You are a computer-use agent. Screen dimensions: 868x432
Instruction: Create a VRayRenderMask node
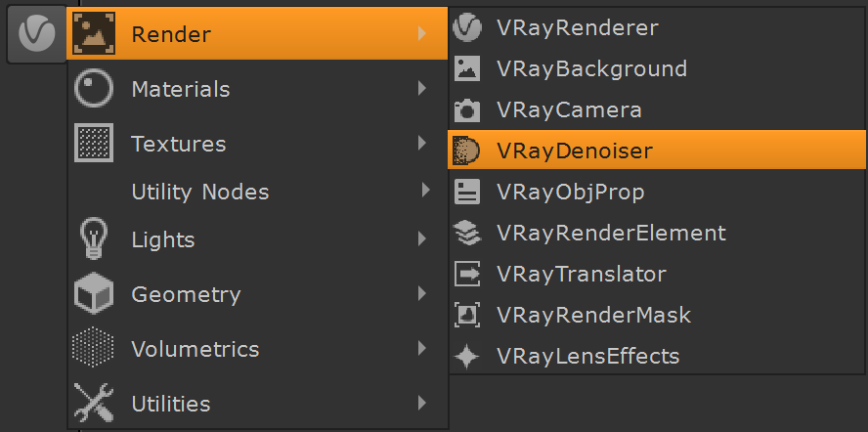tap(657, 315)
